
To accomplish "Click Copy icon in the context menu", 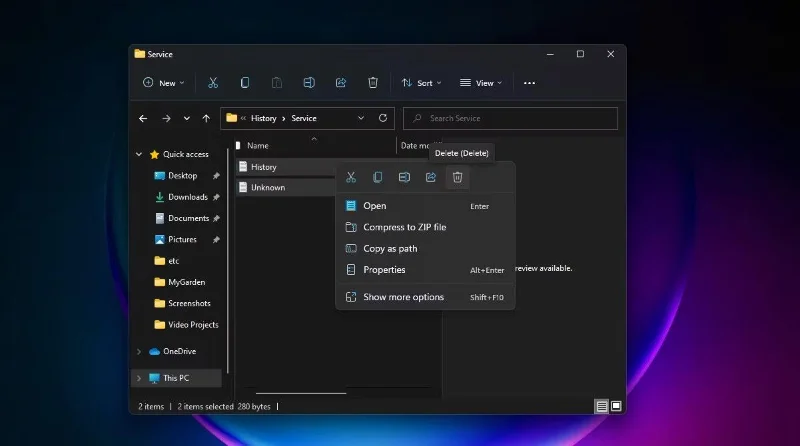I will (x=378, y=177).
